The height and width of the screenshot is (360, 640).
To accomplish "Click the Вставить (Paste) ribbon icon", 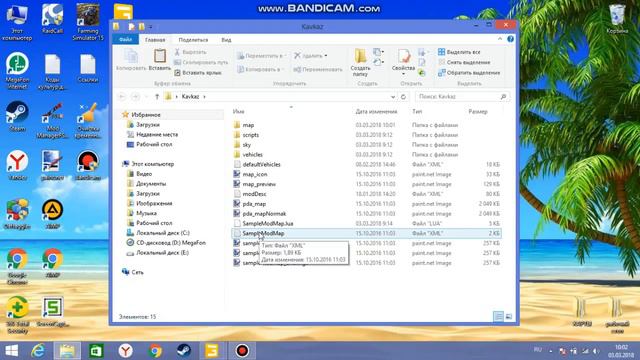I will click(160, 56).
